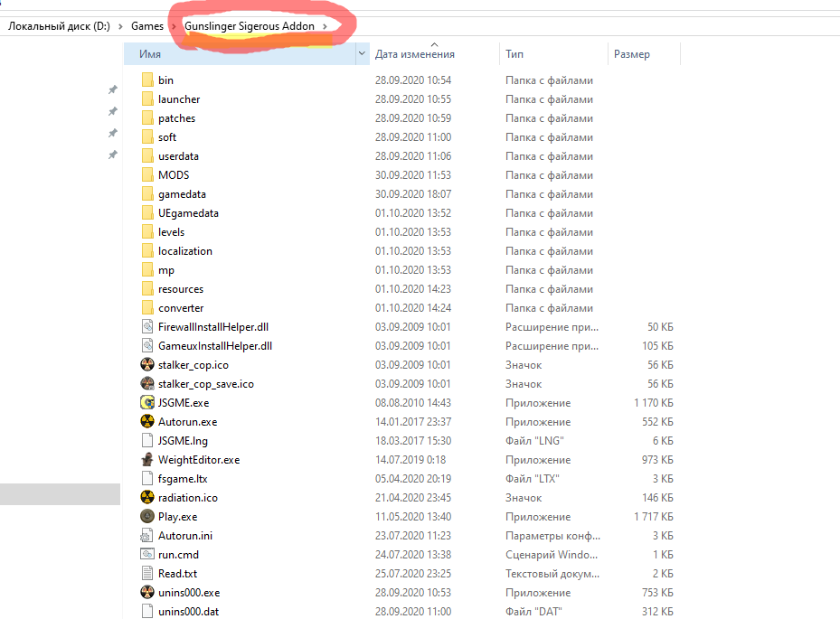
Task: Select the soft folder icon
Action: pyautogui.click(x=147, y=137)
